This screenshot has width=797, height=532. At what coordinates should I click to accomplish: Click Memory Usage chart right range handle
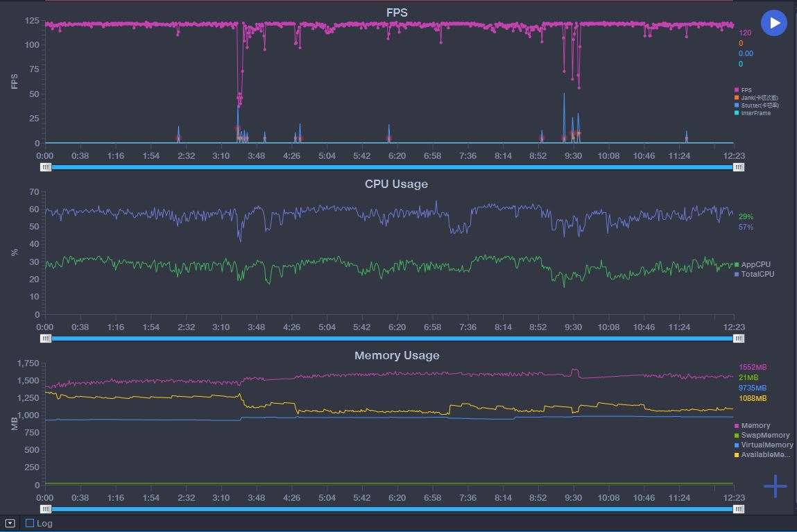tap(739, 509)
